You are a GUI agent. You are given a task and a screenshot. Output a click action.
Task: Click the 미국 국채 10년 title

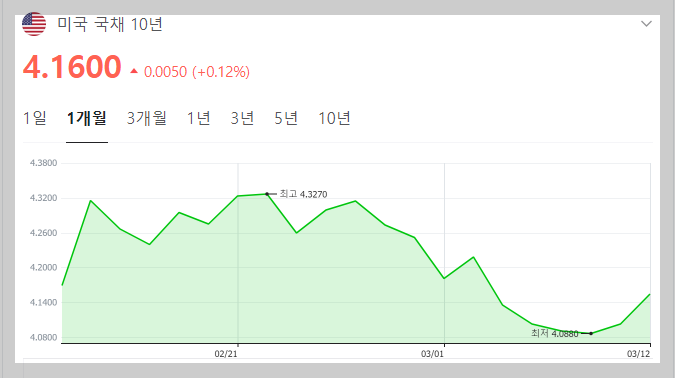pos(110,24)
